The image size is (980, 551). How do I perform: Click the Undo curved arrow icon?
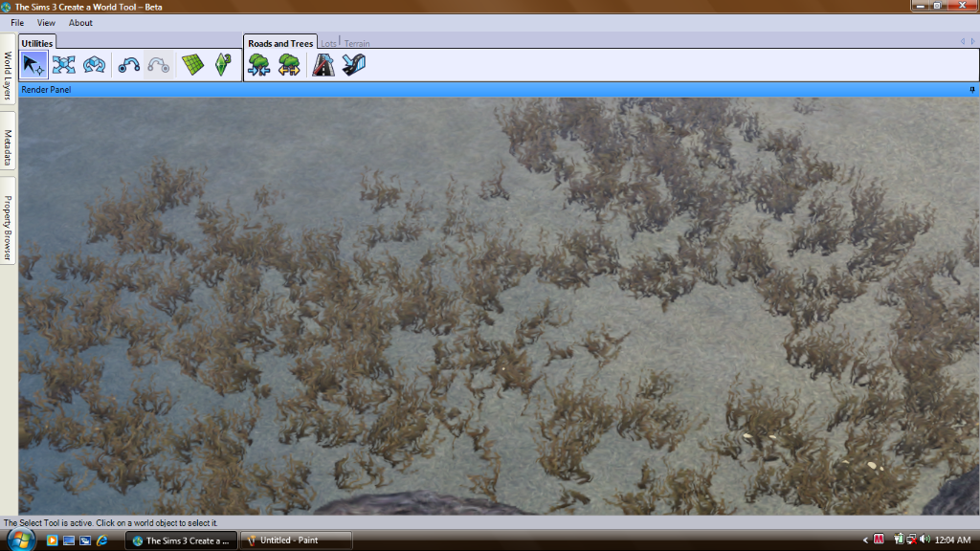point(129,65)
